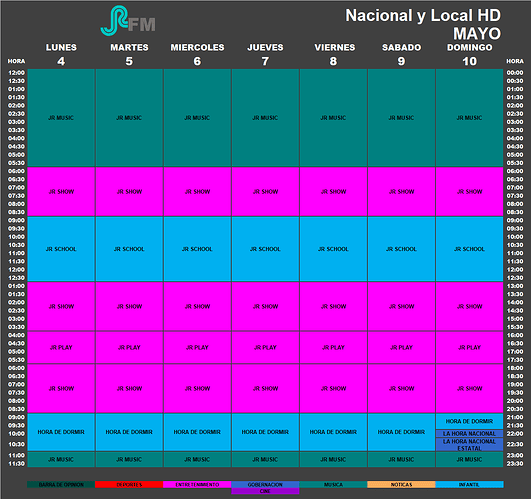The image size is (531, 499).
Task: Click the 23:30 time label on right
Action: (x=515, y=464)
